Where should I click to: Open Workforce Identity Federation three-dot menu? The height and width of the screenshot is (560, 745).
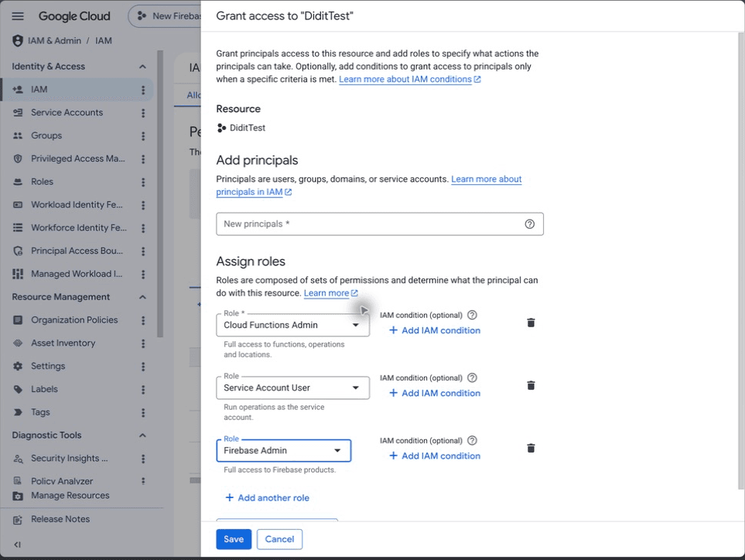[x=143, y=228]
